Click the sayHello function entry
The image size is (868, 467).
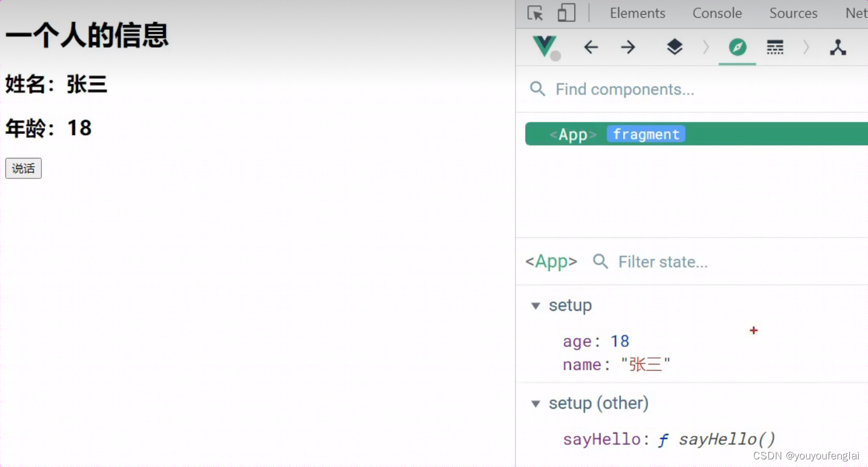[669, 439]
